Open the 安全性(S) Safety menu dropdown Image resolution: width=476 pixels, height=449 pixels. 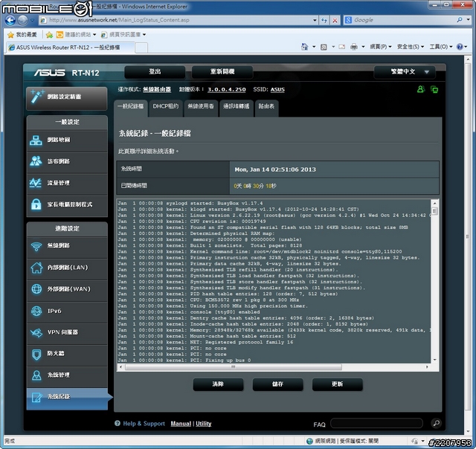click(410, 47)
